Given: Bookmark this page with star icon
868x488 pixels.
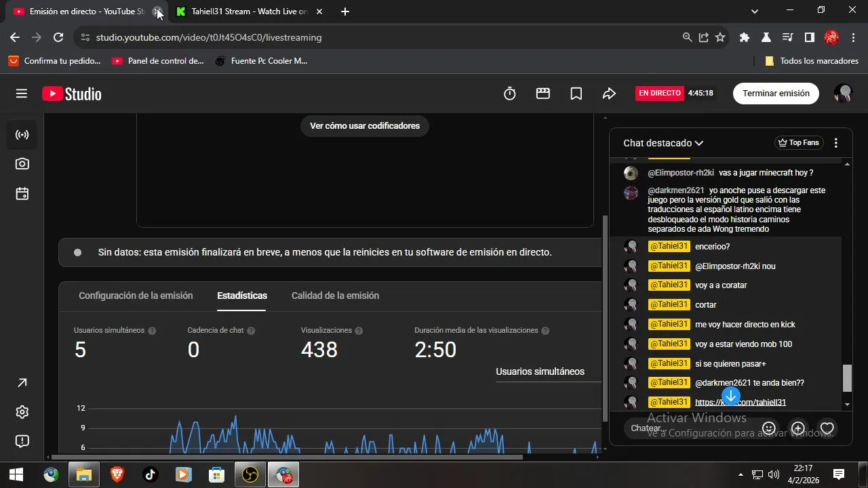Looking at the screenshot, I should (x=720, y=37).
